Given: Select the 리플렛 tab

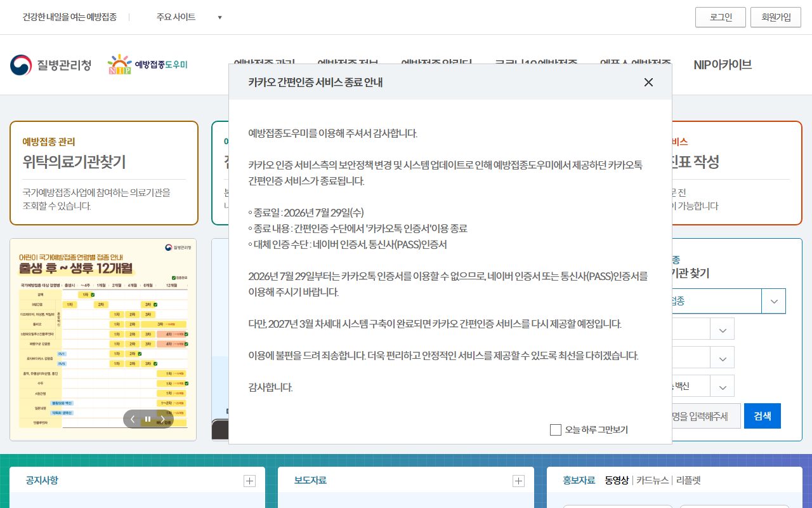Looking at the screenshot, I should [688, 481].
